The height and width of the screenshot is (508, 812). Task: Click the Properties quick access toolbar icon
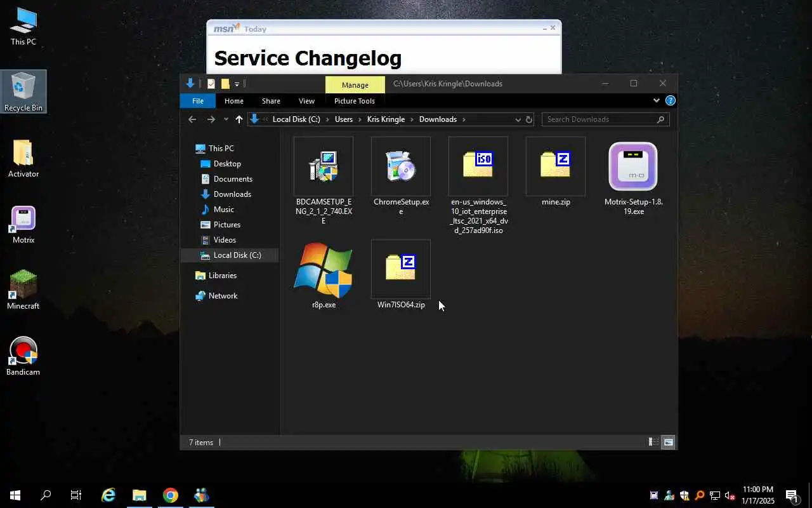tap(211, 84)
